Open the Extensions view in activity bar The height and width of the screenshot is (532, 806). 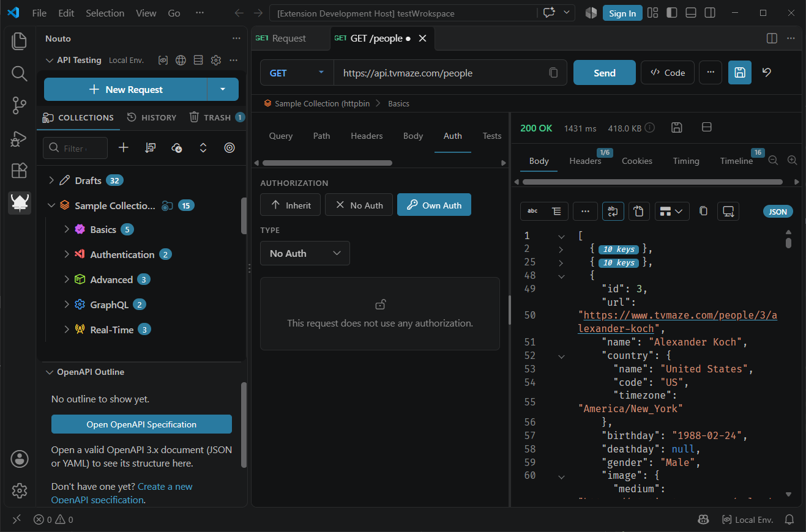coord(20,171)
